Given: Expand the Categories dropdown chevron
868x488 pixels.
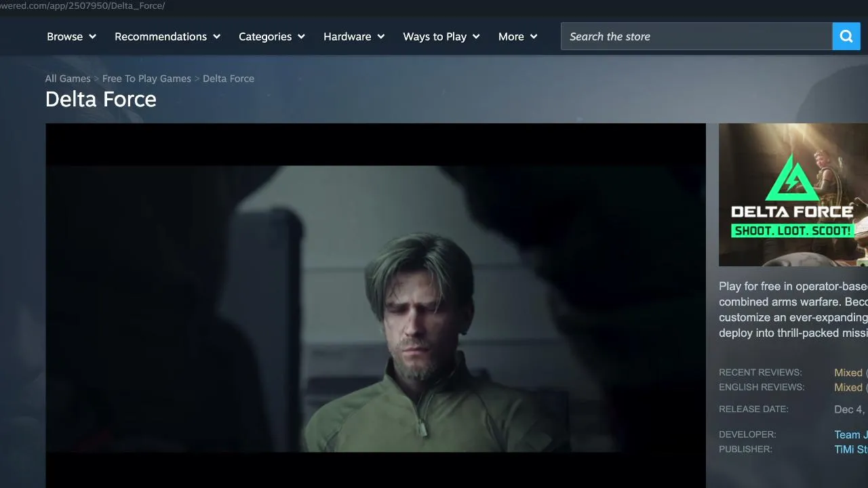Looking at the screenshot, I should pyautogui.click(x=301, y=37).
